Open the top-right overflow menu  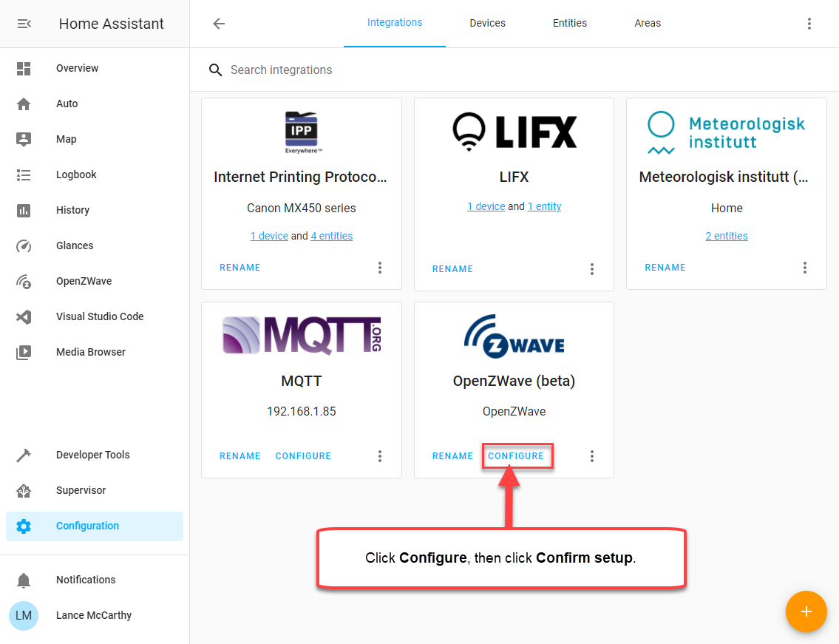coord(809,24)
